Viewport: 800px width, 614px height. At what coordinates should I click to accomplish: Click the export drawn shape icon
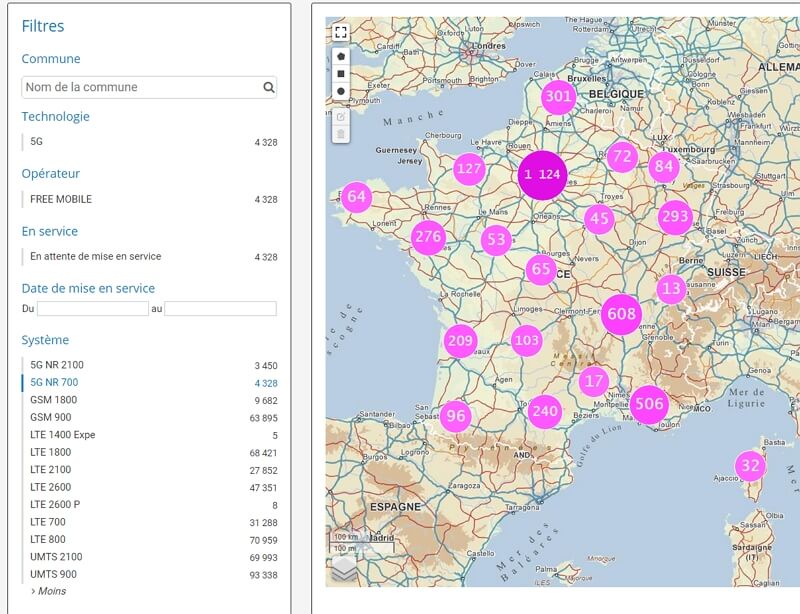[x=341, y=116]
